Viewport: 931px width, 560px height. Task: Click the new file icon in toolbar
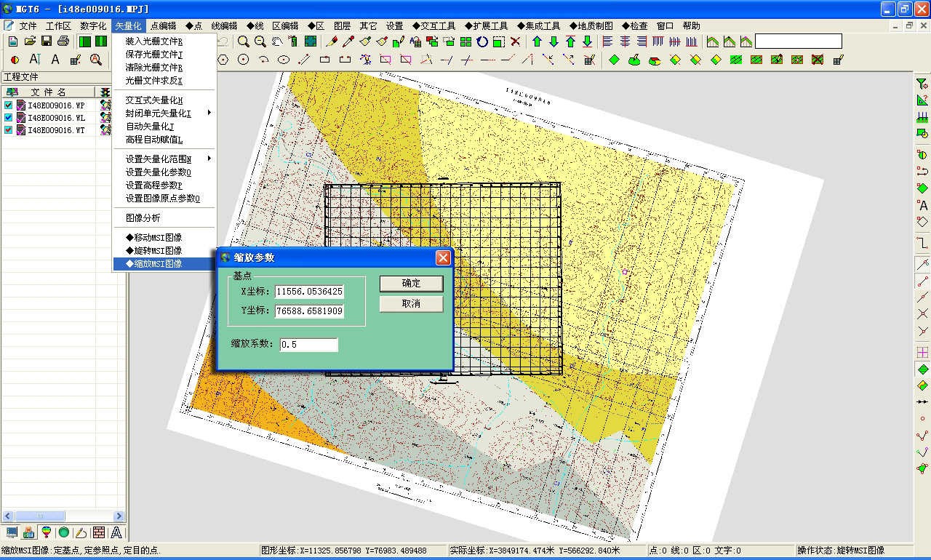coord(12,41)
